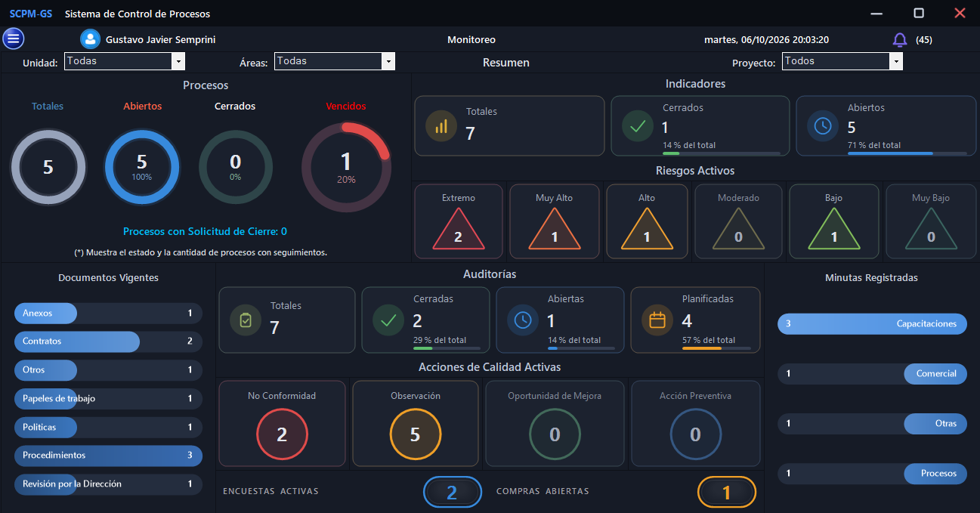Click the Resumen heading

506,63
